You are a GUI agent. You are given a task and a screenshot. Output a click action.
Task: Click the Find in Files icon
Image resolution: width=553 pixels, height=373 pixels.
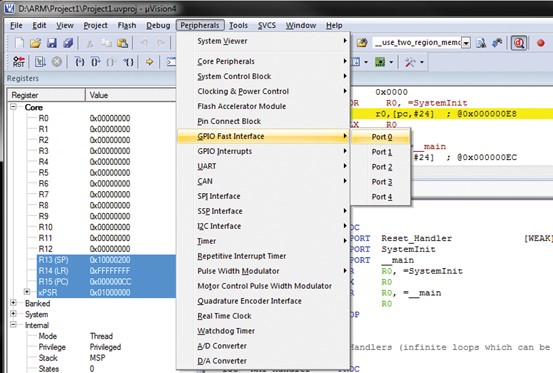pyautogui.click(x=361, y=43)
